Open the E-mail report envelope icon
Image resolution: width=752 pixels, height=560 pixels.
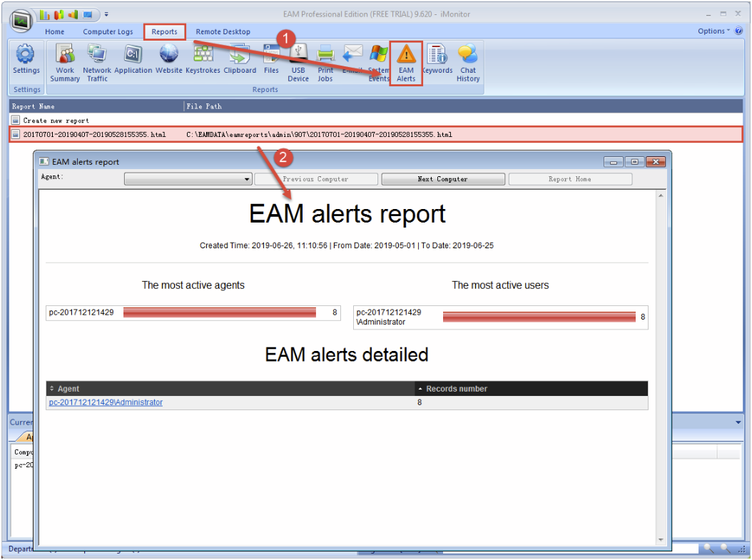point(352,53)
